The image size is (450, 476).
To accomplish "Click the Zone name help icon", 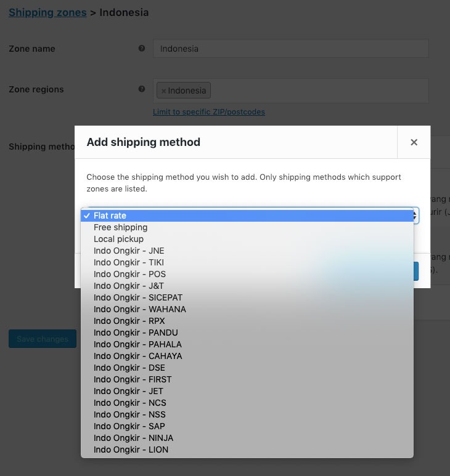I will tap(142, 49).
